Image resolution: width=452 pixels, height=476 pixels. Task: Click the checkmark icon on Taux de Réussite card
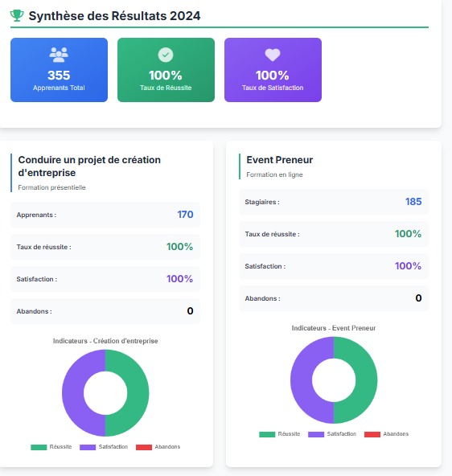[x=166, y=55]
